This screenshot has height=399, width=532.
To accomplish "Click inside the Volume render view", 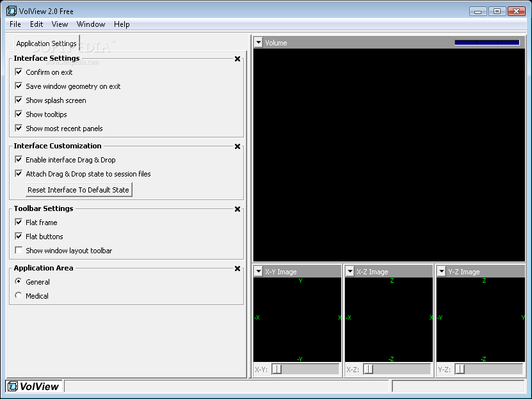I will (x=389, y=155).
